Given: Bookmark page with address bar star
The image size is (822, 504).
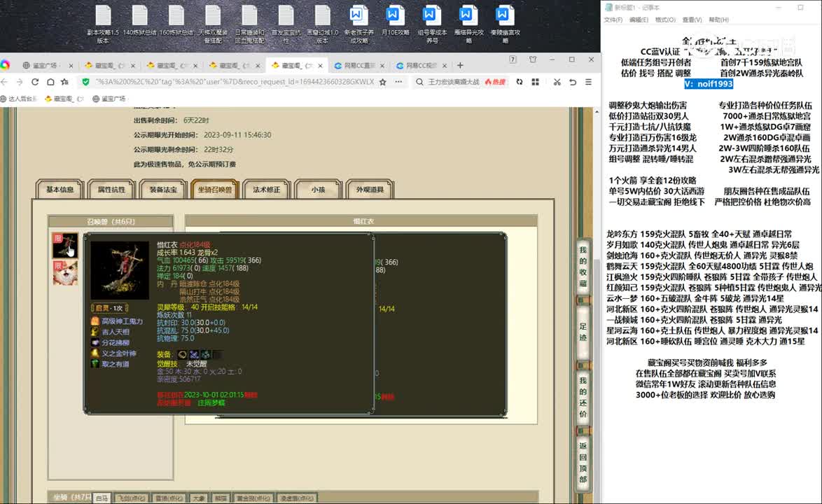Looking at the screenshot, I should tap(383, 83).
